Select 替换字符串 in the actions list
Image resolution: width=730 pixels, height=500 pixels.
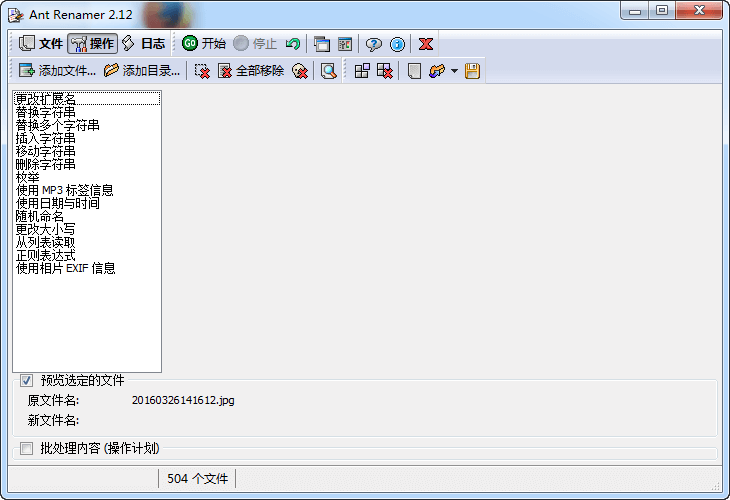tap(87, 112)
